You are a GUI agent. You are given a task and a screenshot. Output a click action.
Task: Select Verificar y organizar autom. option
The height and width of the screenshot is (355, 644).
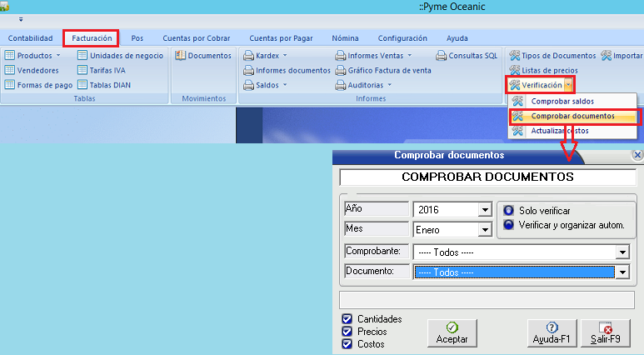pyautogui.click(x=508, y=225)
